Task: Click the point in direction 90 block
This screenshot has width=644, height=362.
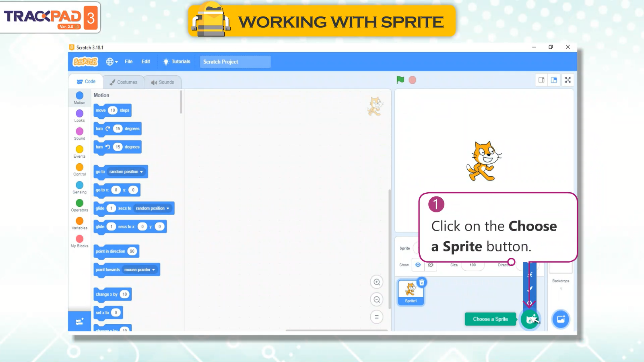Action: [116, 251]
